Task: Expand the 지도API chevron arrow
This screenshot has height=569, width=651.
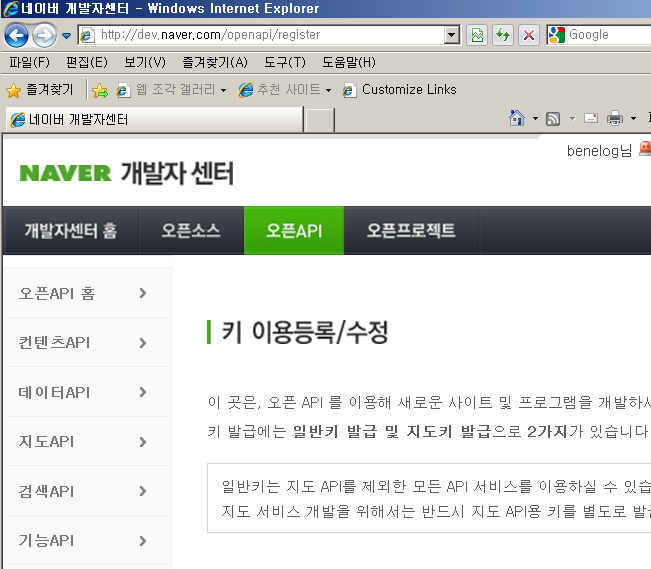Action: [x=143, y=441]
